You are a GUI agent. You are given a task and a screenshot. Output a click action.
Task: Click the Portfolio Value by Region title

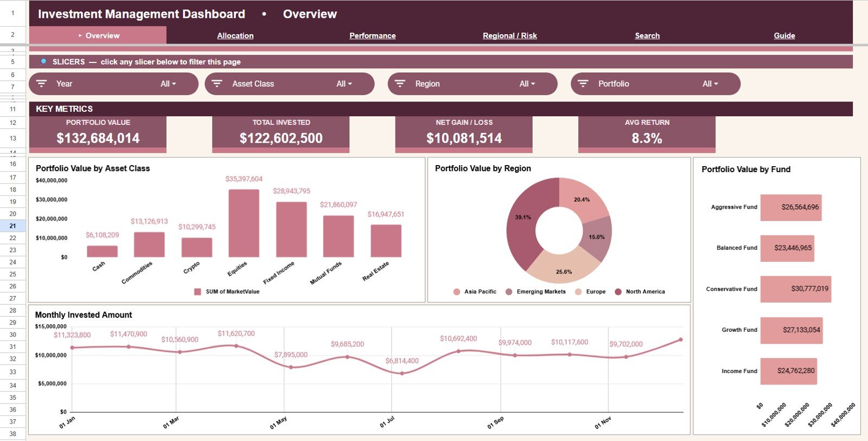point(483,168)
